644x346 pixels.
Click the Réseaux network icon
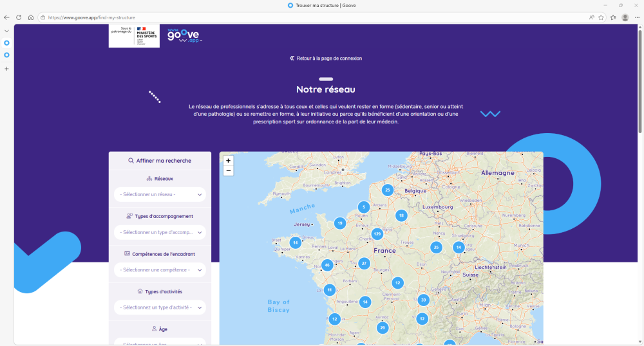149,179
